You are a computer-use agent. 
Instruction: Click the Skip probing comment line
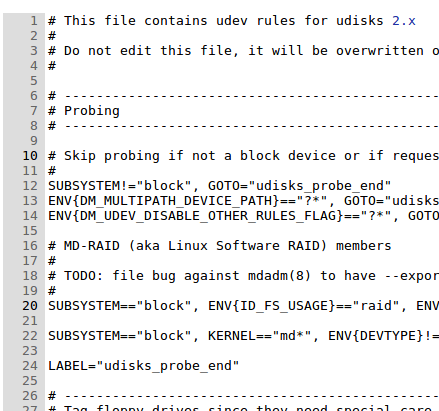coord(244,156)
